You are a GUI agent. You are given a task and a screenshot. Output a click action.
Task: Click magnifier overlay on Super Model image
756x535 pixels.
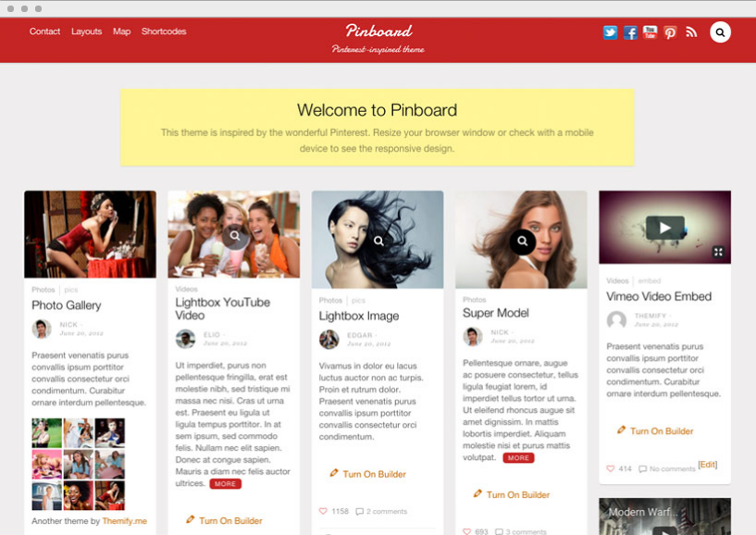coord(522,241)
